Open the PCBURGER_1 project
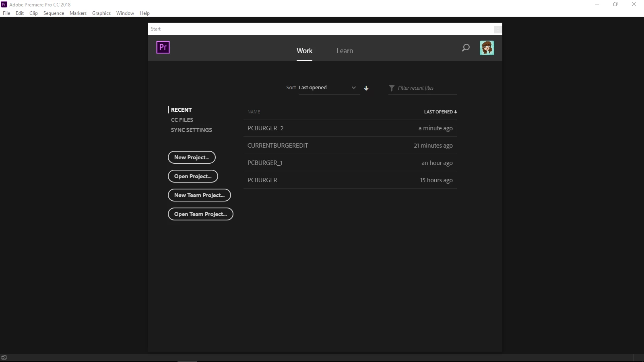The height and width of the screenshot is (362, 644). [350, 163]
